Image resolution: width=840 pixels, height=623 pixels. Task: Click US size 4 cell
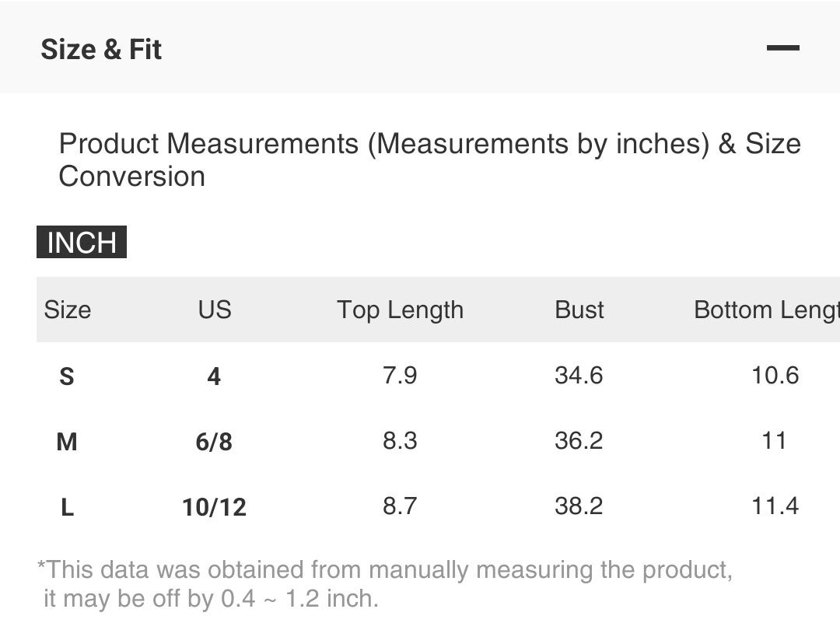(x=214, y=376)
